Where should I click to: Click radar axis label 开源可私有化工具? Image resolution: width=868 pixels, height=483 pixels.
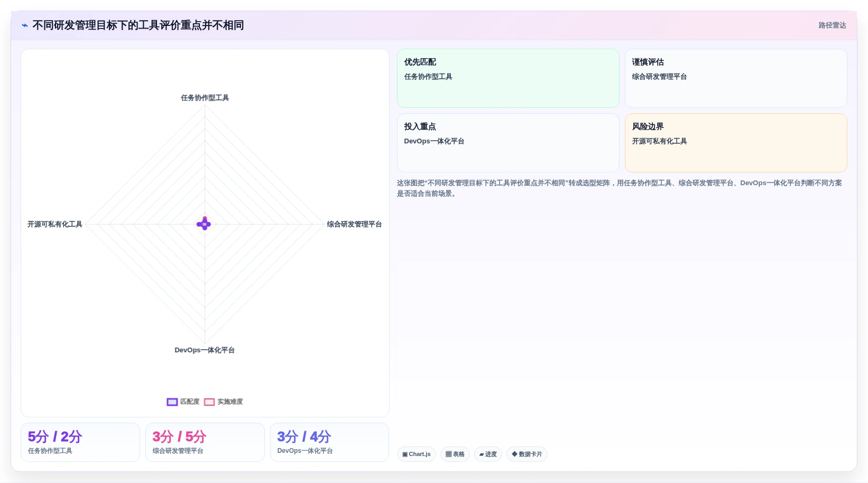pyautogui.click(x=55, y=224)
